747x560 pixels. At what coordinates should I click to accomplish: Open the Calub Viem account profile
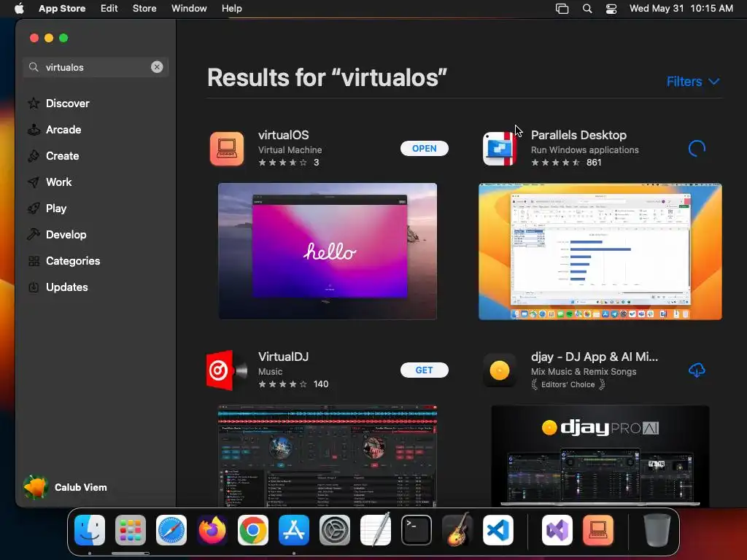pyautogui.click(x=65, y=487)
